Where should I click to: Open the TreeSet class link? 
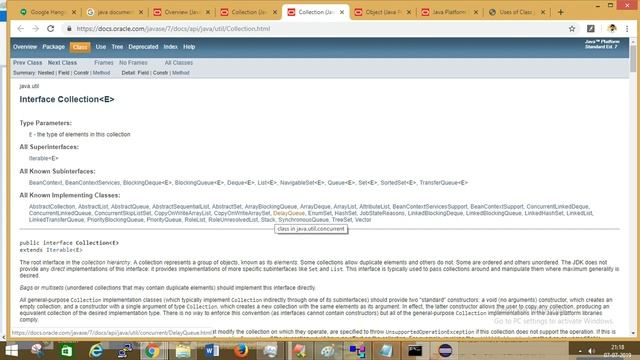click(342, 220)
